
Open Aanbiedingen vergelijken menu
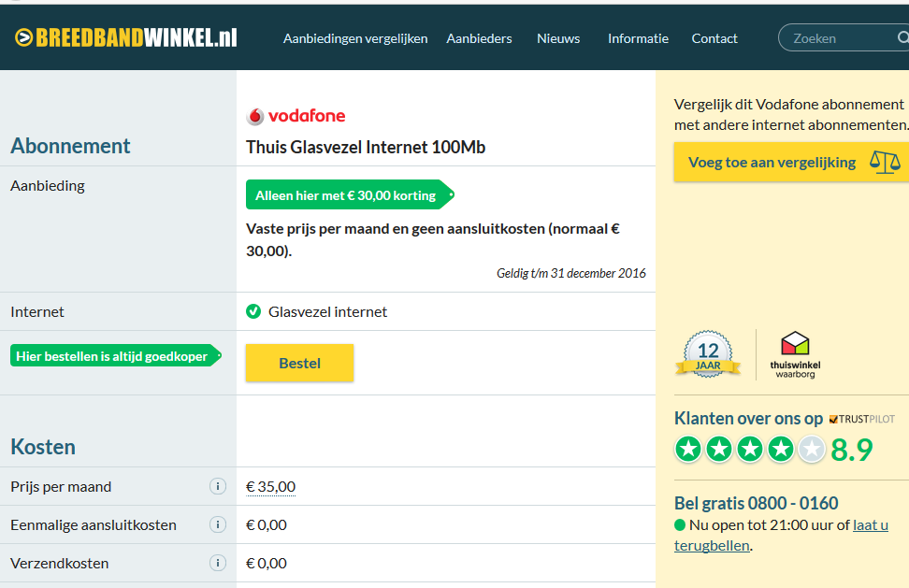click(355, 38)
